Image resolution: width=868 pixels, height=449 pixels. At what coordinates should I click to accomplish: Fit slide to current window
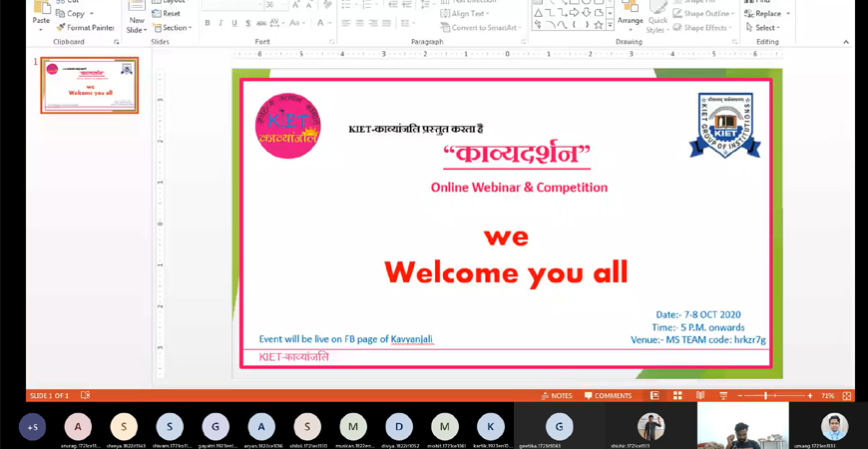pos(846,395)
